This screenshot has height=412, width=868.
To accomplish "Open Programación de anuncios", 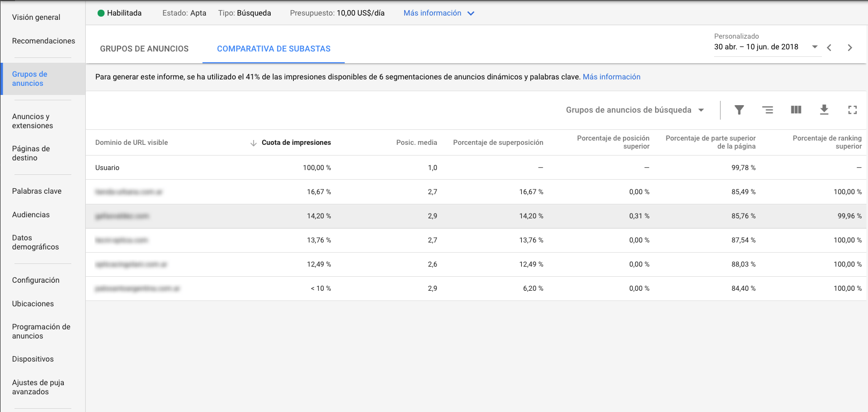I will click(x=41, y=332).
